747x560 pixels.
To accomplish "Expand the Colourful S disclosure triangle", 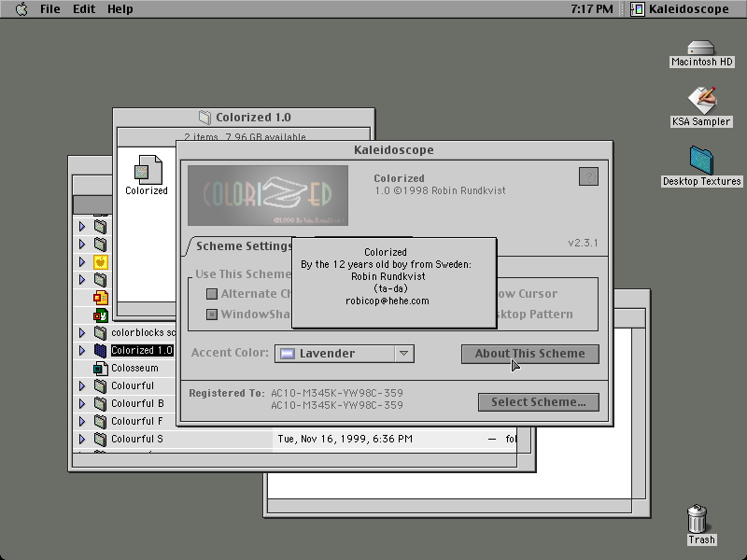I will coord(82,439).
